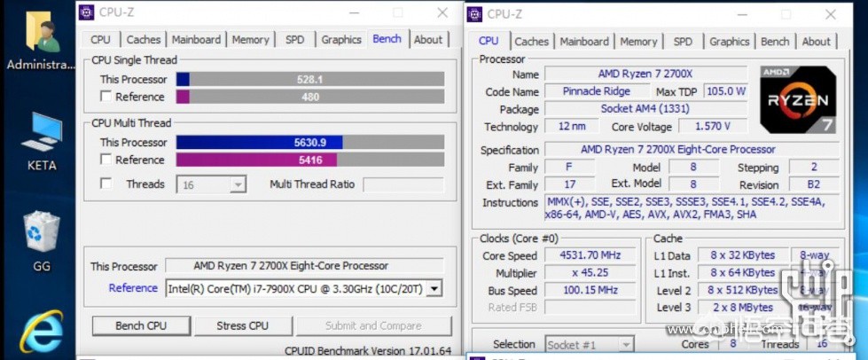Open Memory tab in right window
The width and height of the screenshot is (868, 360).
638,42
